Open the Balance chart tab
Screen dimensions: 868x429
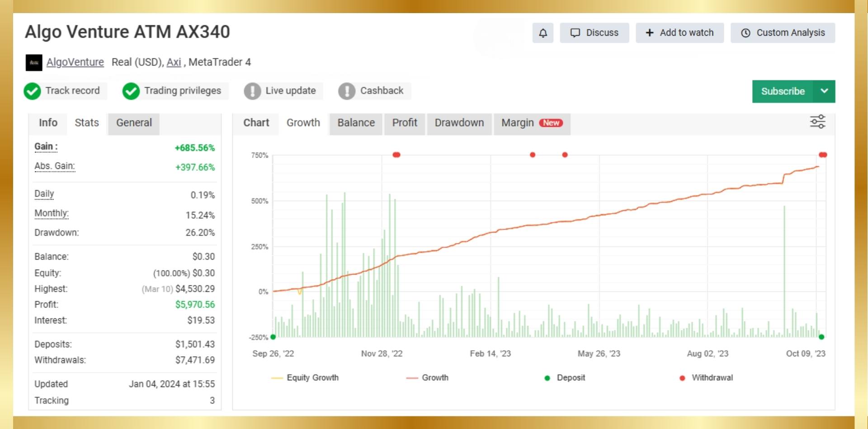click(356, 123)
